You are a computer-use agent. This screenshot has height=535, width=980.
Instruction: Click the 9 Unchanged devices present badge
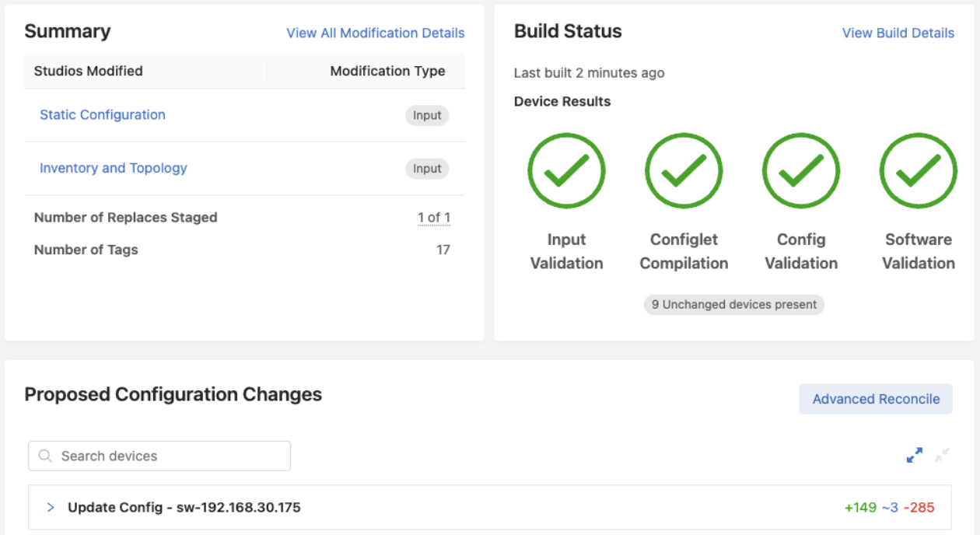[733, 305]
